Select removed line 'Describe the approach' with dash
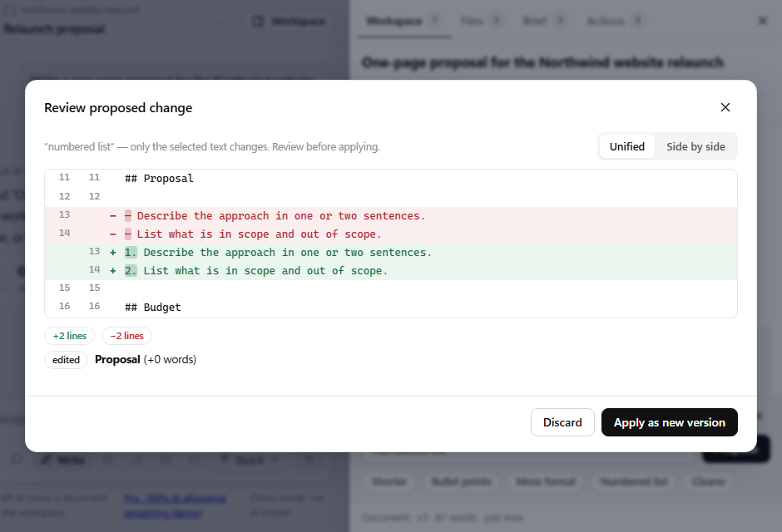 pos(390,215)
